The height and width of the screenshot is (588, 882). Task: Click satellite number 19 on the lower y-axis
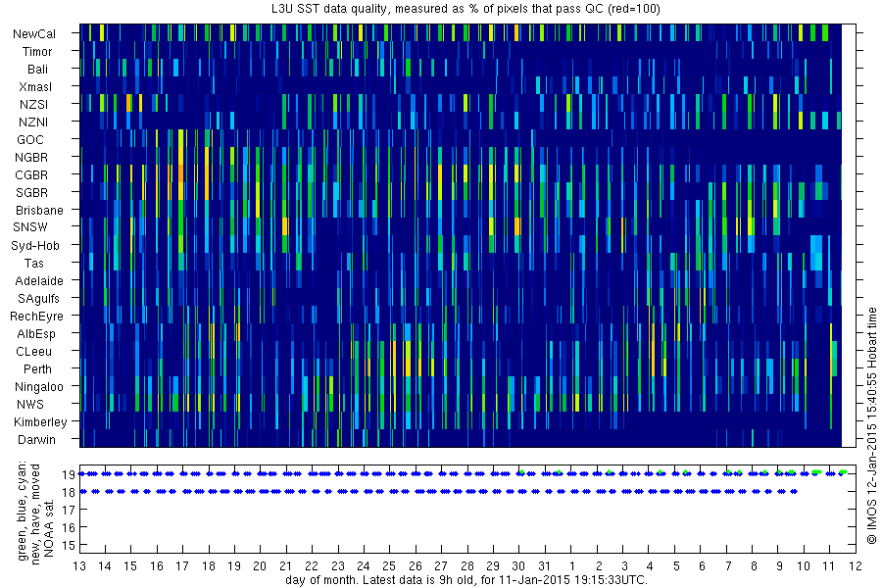point(69,475)
